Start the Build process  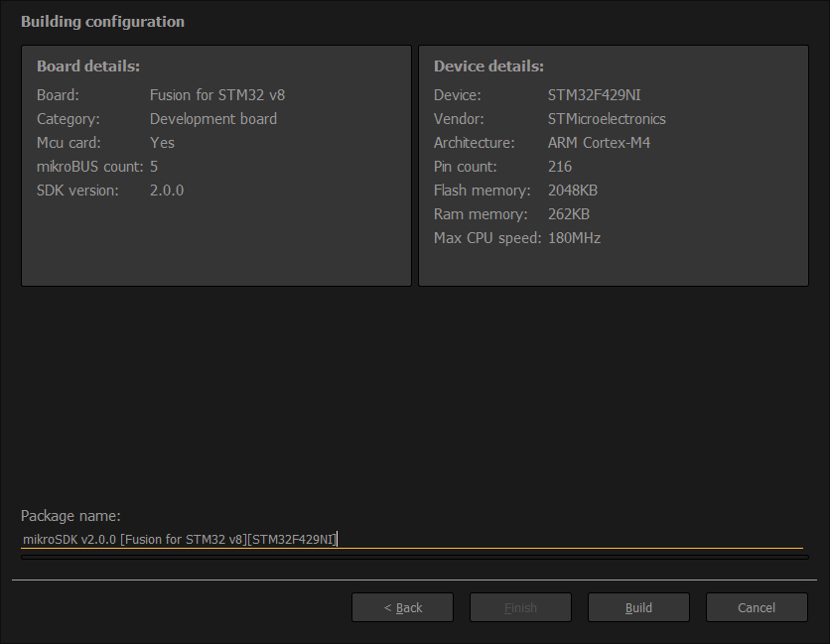coord(638,607)
